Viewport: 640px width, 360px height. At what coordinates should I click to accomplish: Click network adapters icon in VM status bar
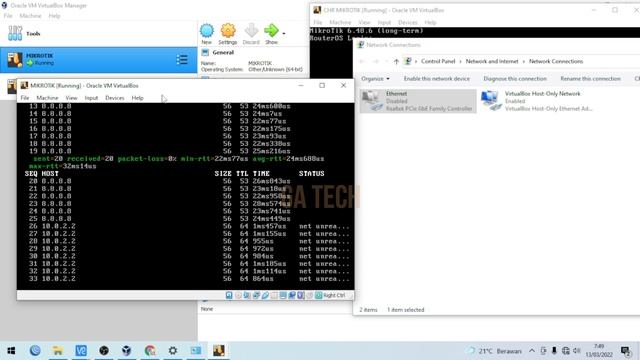click(x=256, y=295)
